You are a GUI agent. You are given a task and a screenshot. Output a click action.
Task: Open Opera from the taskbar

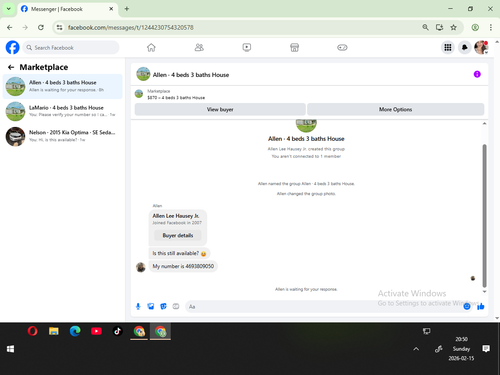(x=32, y=331)
